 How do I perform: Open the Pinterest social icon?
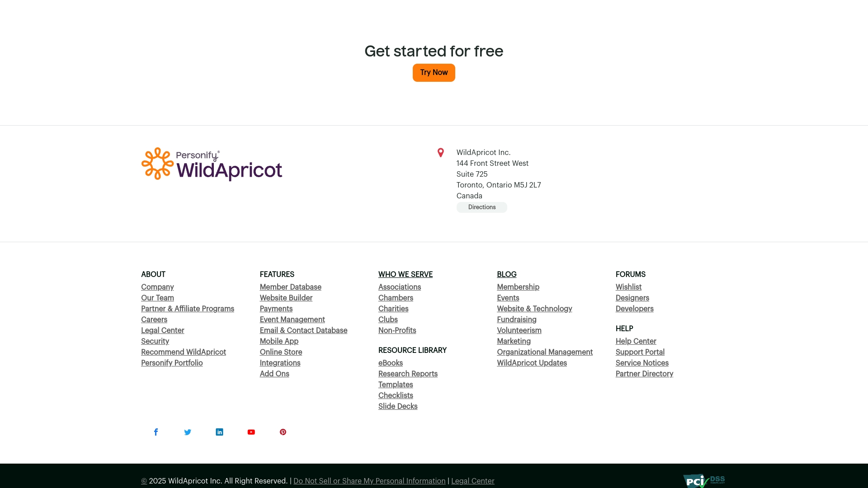pyautogui.click(x=283, y=432)
